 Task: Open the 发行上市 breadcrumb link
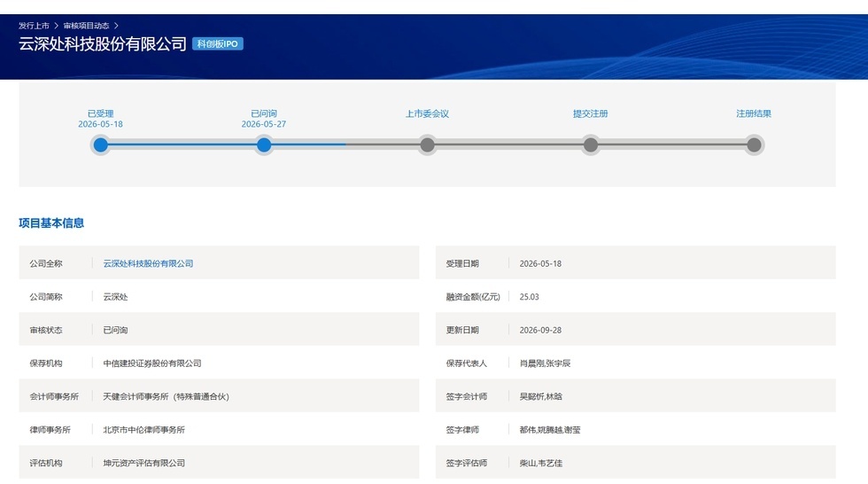click(x=34, y=26)
